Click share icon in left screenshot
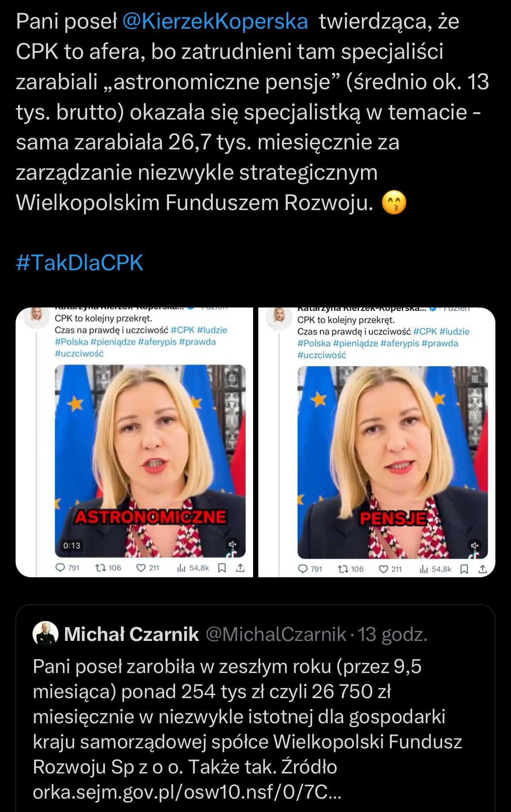Viewport: 511px width, 812px height. (x=241, y=568)
